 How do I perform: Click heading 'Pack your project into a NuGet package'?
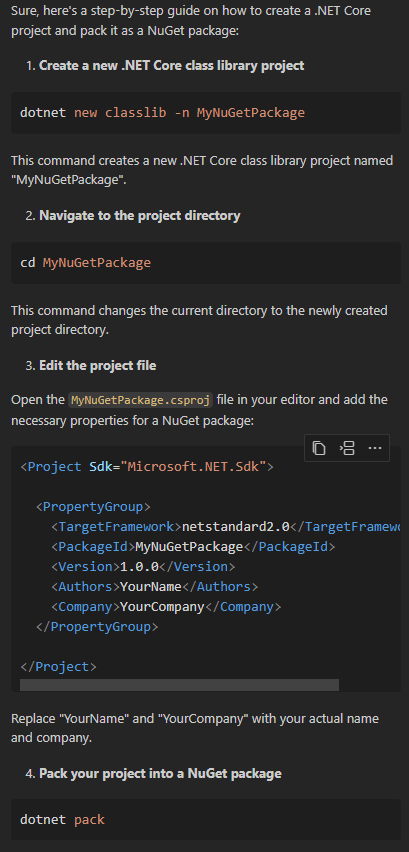tap(160, 773)
